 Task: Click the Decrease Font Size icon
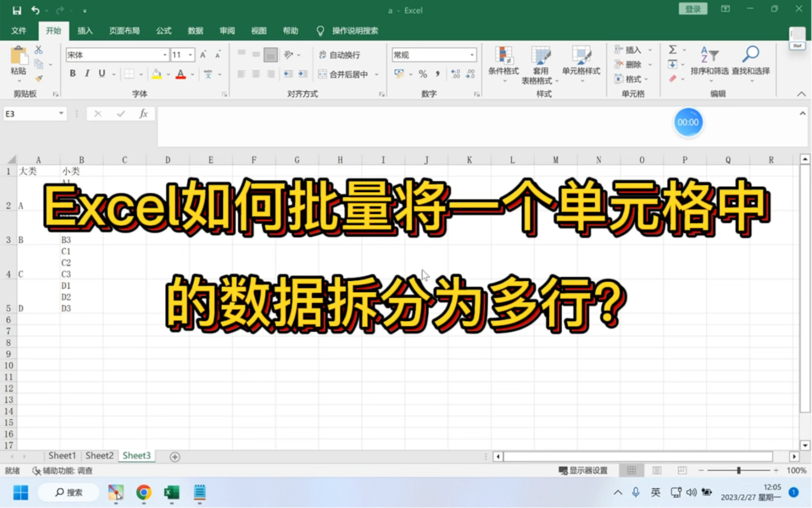pyautogui.click(x=218, y=54)
